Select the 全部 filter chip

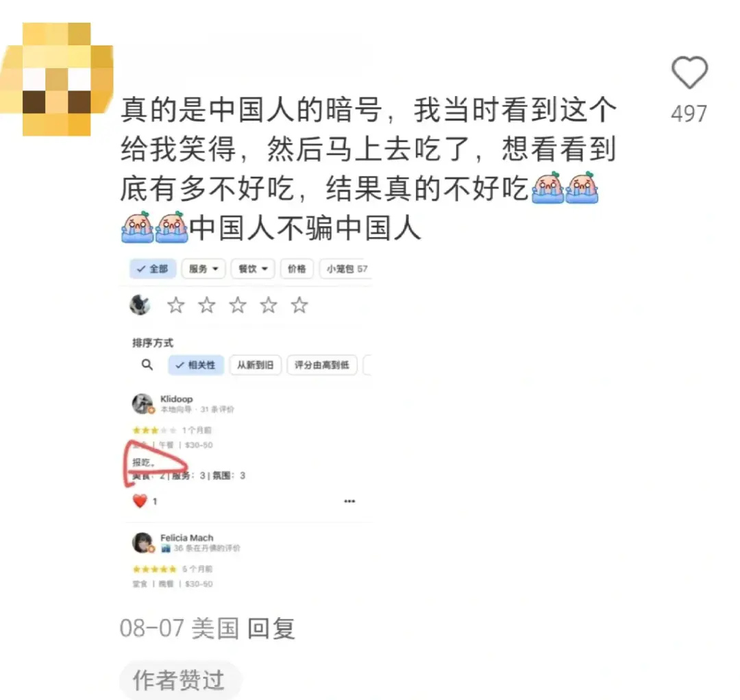[152, 269]
